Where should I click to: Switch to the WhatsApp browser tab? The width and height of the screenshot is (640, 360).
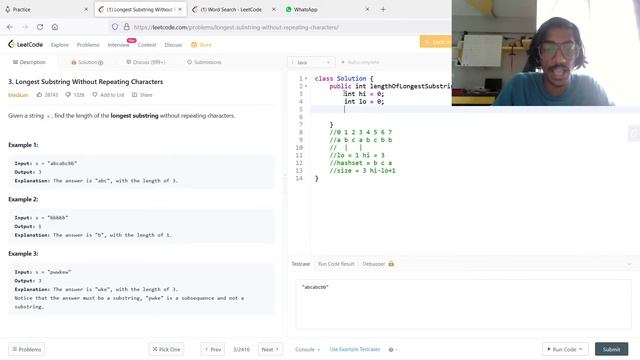coord(327,9)
